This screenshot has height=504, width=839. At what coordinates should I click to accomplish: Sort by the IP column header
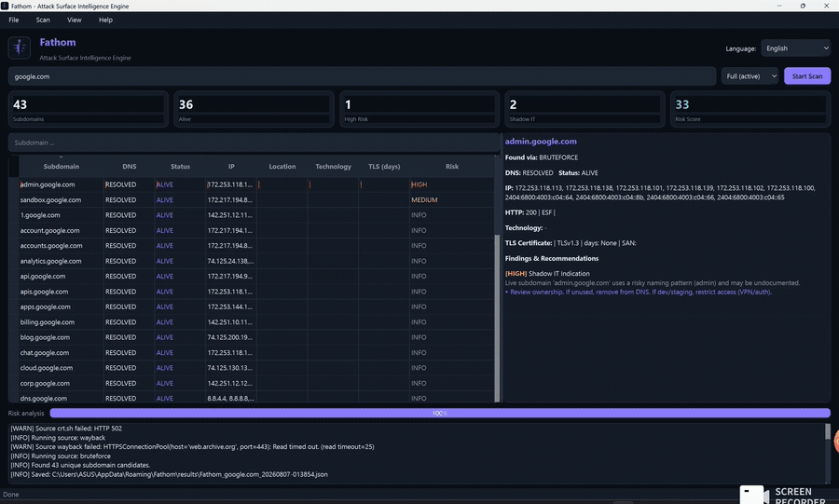tap(231, 166)
